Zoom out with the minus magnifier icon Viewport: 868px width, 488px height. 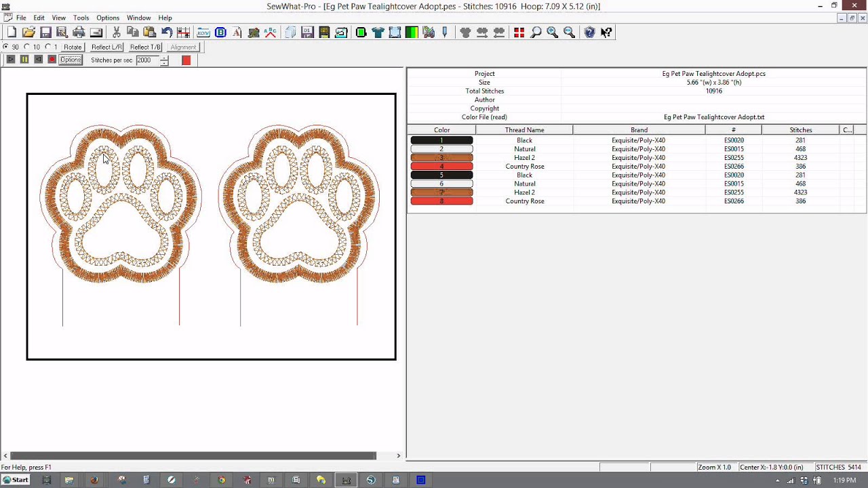pos(569,32)
